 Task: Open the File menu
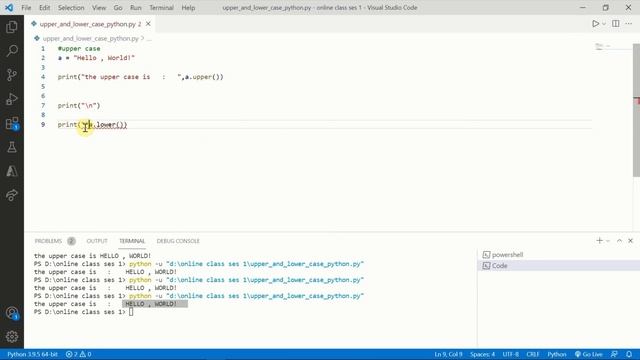(x=26, y=8)
